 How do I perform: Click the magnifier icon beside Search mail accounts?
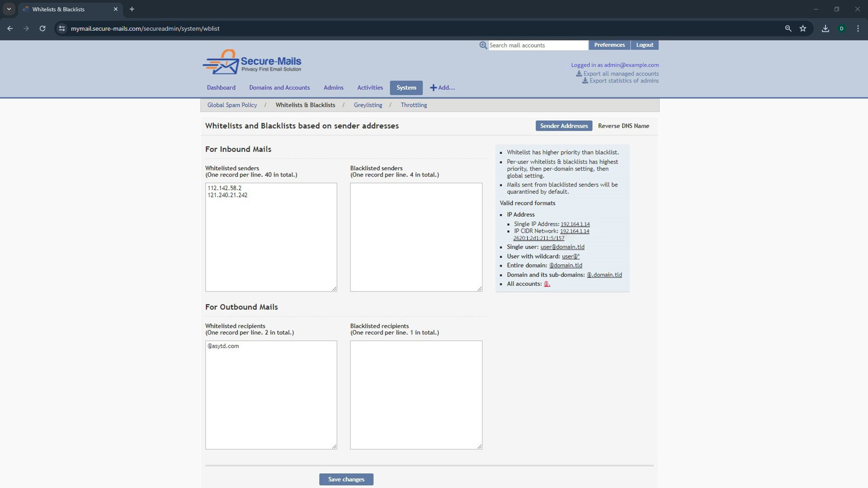[x=483, y=45]
